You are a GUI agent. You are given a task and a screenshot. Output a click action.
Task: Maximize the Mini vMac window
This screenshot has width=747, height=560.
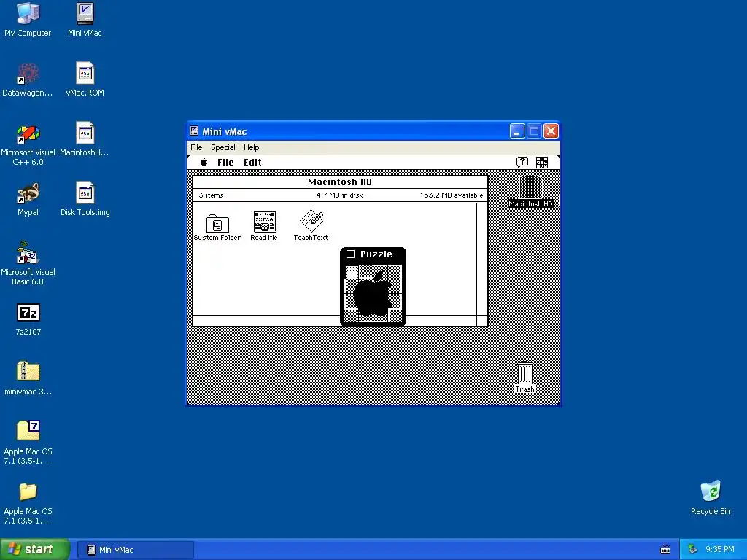tap(534, 131)
